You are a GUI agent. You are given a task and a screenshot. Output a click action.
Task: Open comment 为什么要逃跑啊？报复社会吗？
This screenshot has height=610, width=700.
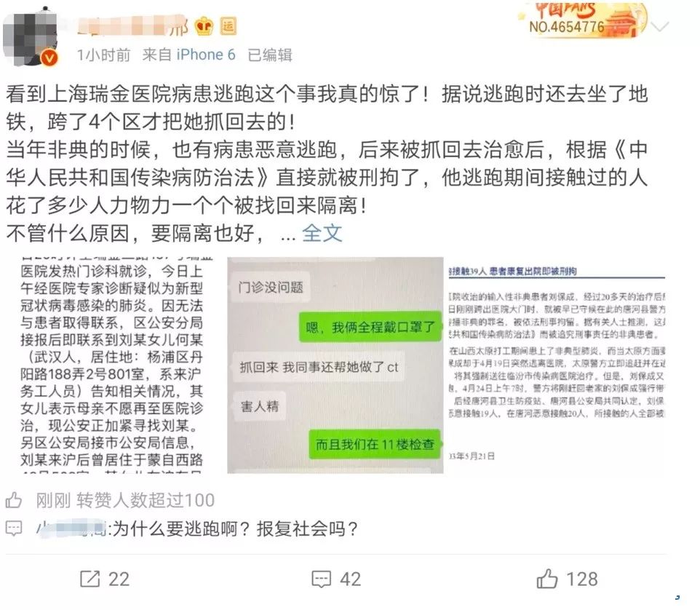[x=235, y=529]
